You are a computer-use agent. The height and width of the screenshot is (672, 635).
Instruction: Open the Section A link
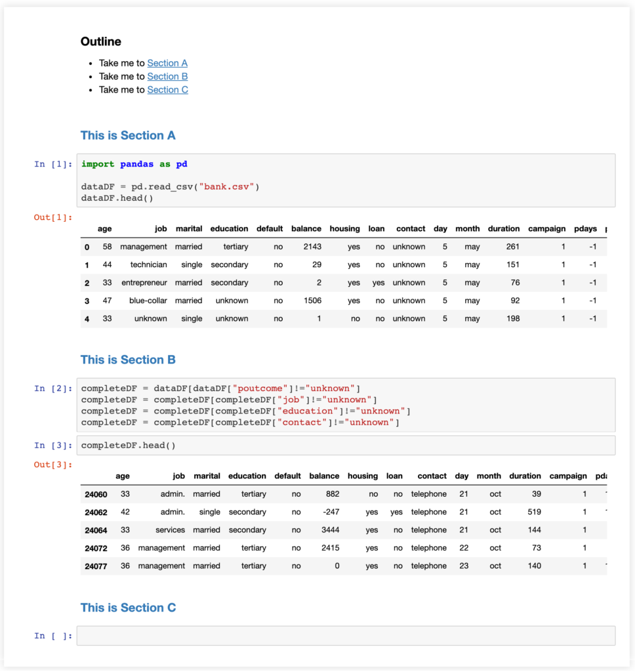tap(167, 62)
